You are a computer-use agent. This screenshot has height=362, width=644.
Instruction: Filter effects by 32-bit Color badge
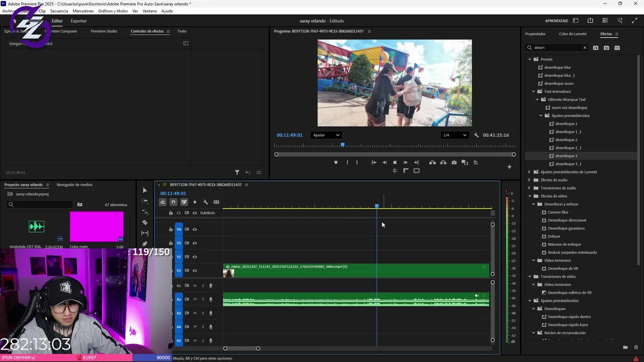pos(606,48)
